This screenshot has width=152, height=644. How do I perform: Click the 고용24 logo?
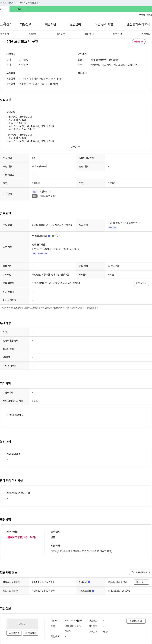(x=6, y=24)
